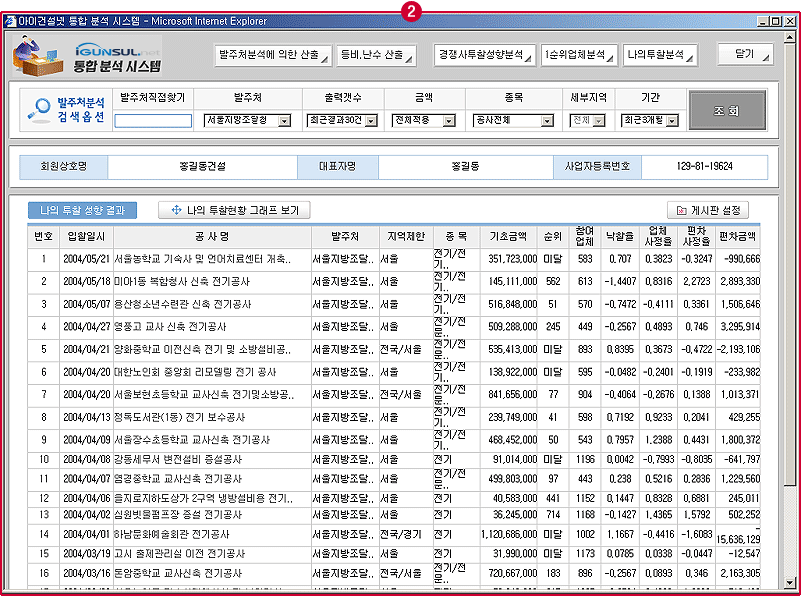Click the 닫기 button
801x596 pixels.
(745, 54)
